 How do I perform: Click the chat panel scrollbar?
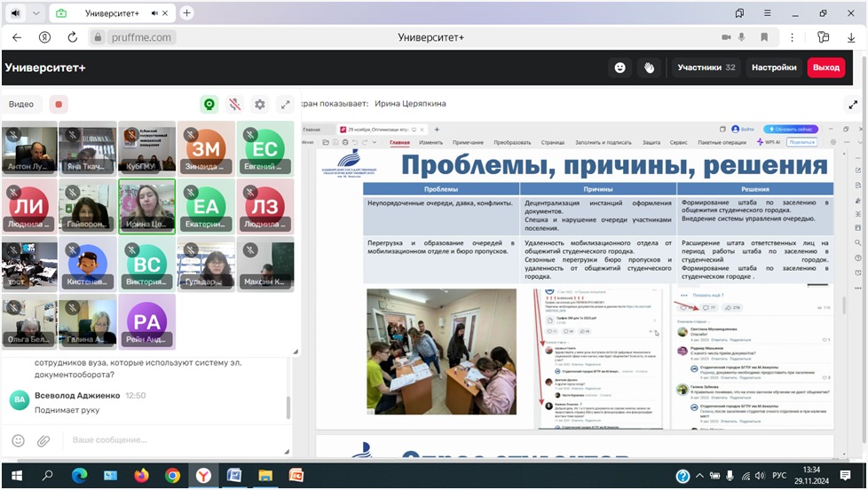(288, 407)
